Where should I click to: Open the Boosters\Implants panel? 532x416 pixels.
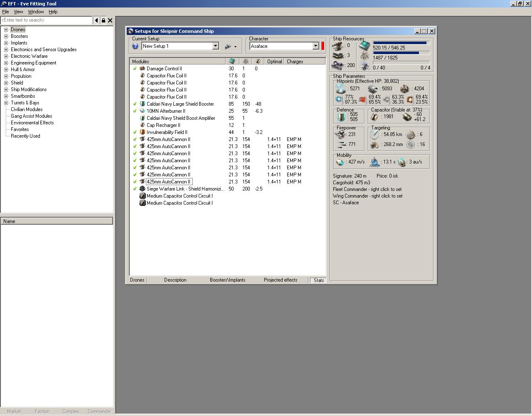[x=228, y=280]
